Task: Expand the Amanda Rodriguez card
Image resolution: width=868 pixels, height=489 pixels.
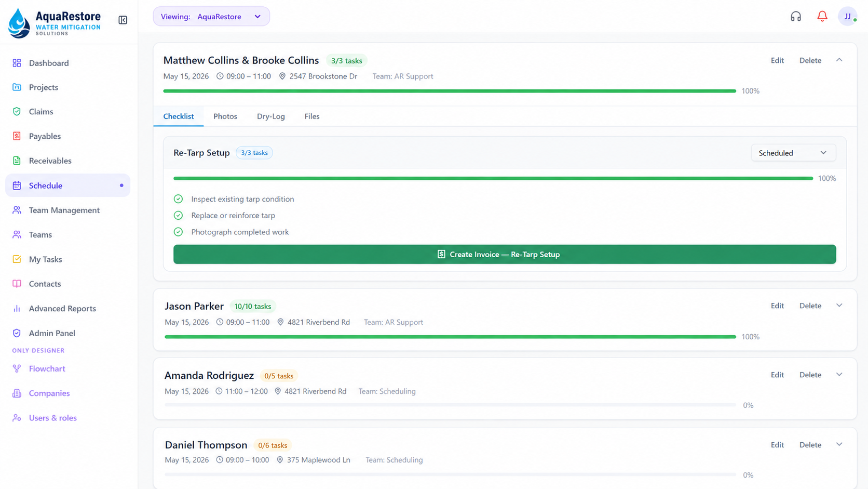Action: tap(839, 375)
